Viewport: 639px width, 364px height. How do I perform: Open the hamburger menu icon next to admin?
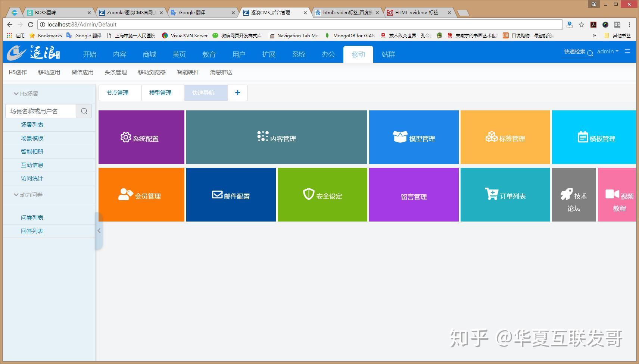tap(627, 51)
